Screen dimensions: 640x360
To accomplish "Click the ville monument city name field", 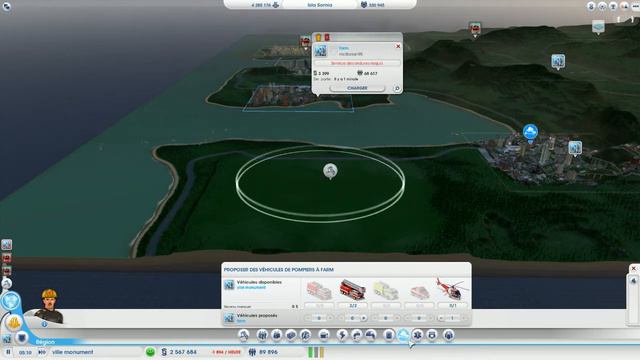I will point(96,352).
